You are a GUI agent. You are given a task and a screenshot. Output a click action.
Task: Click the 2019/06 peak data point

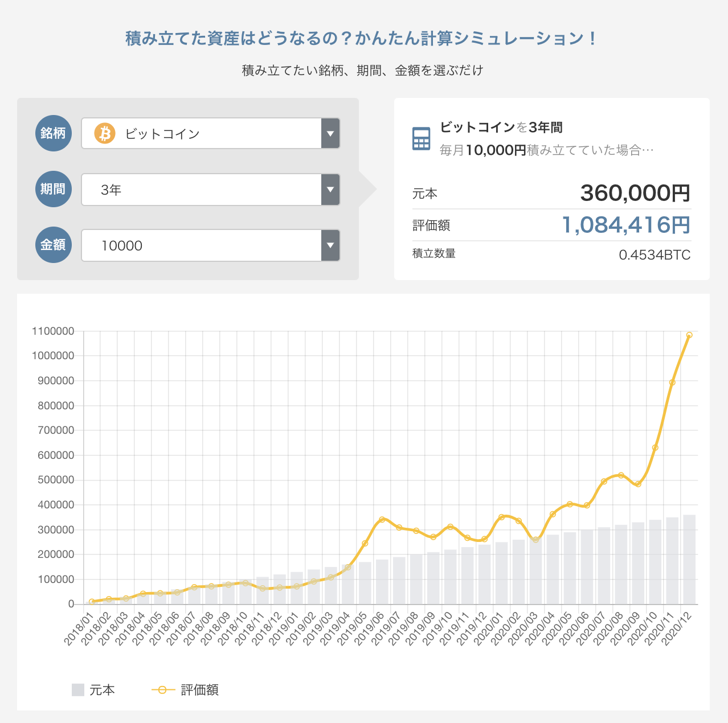(x=382, y=519)
